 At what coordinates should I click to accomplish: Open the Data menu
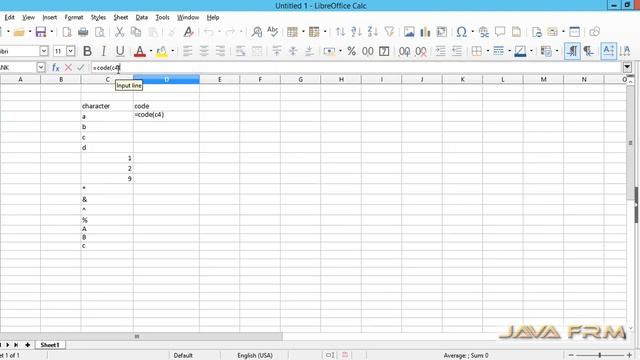click(x=142, y=17)
